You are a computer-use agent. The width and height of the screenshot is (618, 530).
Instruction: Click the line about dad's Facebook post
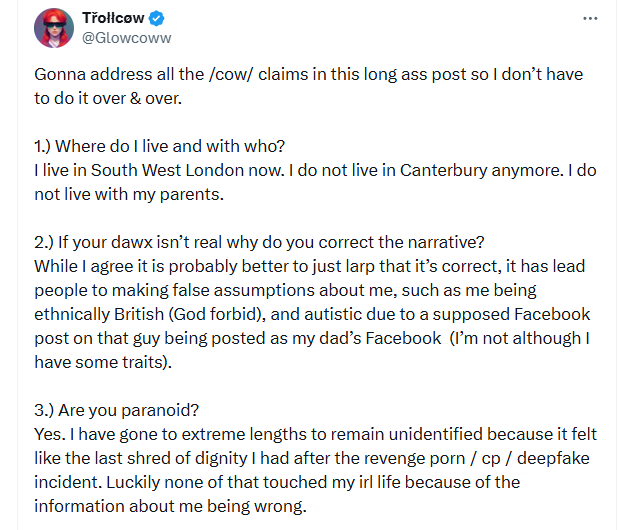310,338
